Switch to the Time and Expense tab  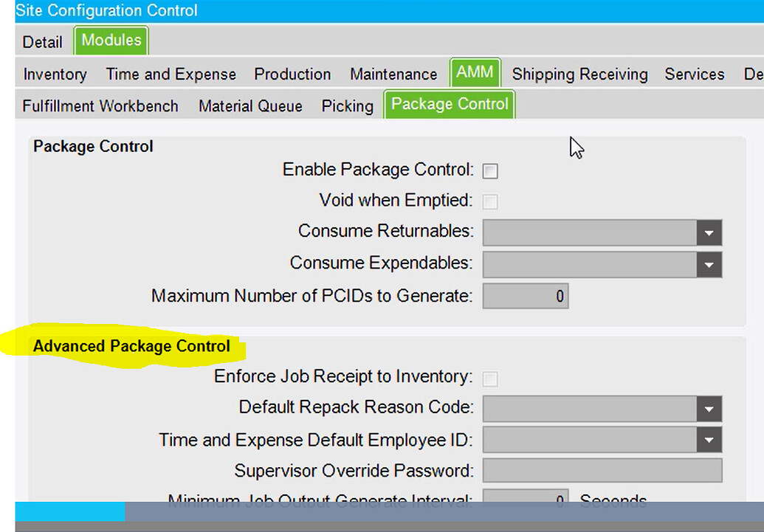point(171,74)
